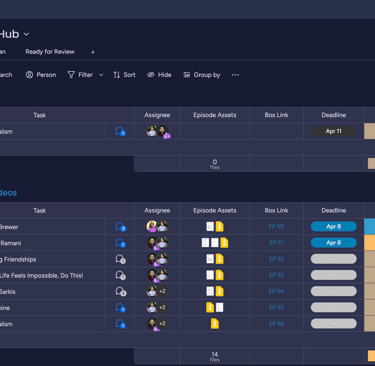Screen dimensions: 375x366
Task: Open assignee avatars in Apr 11 row
Action: tap(158, 131)
